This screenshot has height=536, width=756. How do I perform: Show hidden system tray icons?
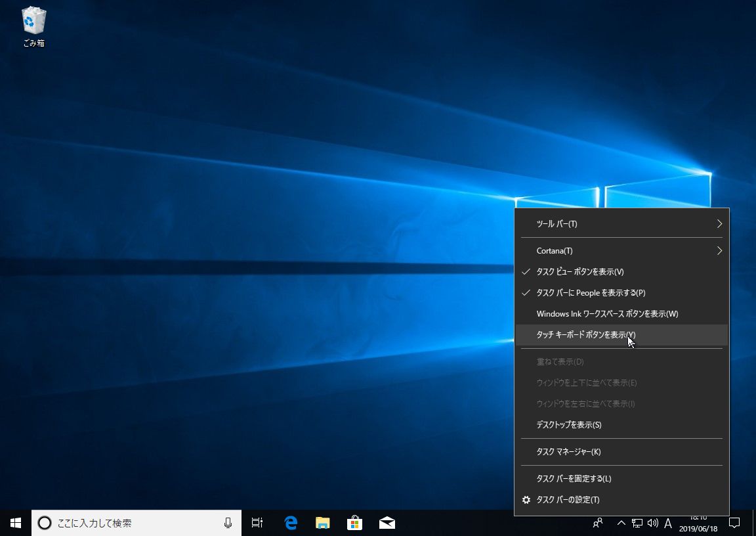coord(621,523)
